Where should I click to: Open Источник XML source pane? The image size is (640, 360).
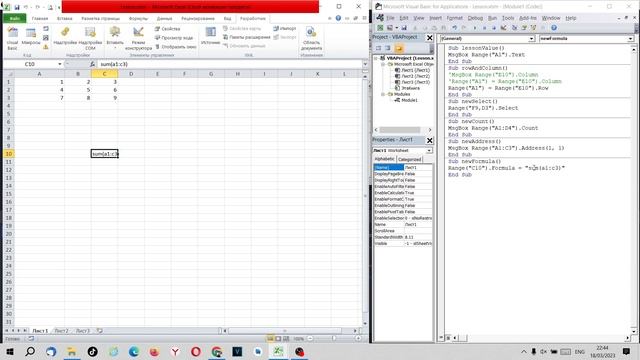point(211,37)
